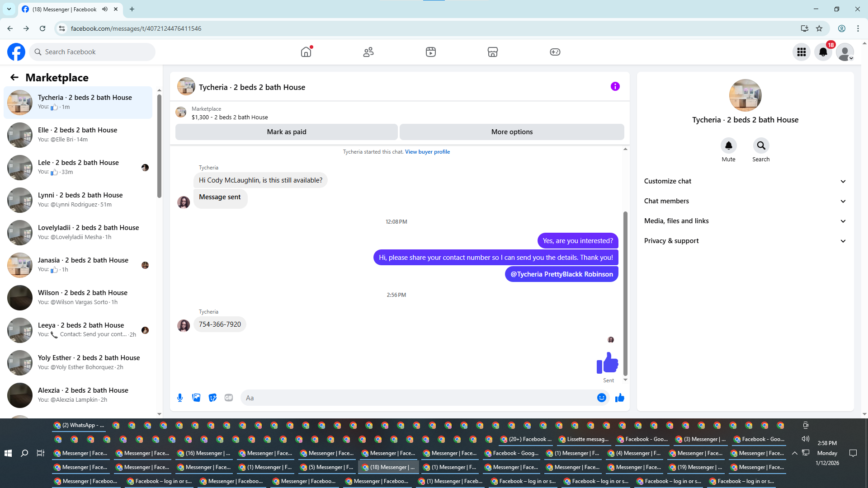Attach a file using the photo icon
868x488 pixels.
[196, 398]
